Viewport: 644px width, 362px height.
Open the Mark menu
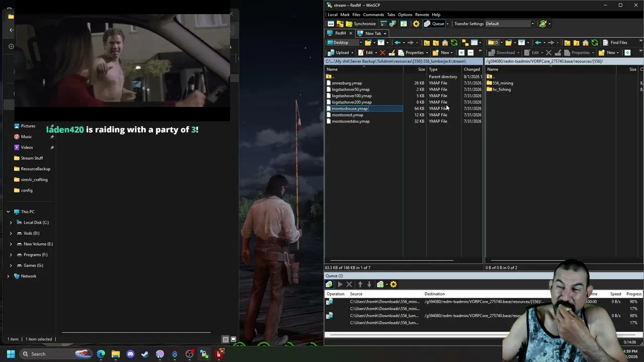[x=345, y=15]
